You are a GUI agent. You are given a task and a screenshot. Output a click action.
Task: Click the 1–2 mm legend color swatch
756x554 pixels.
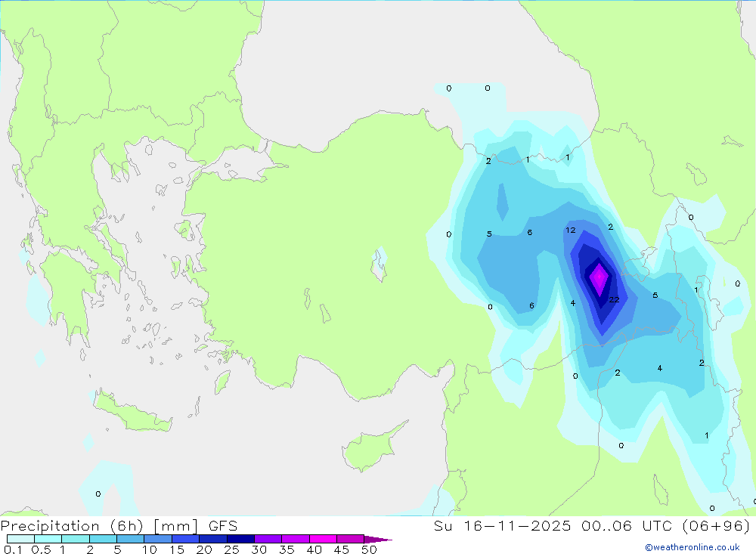click(76, 539)
